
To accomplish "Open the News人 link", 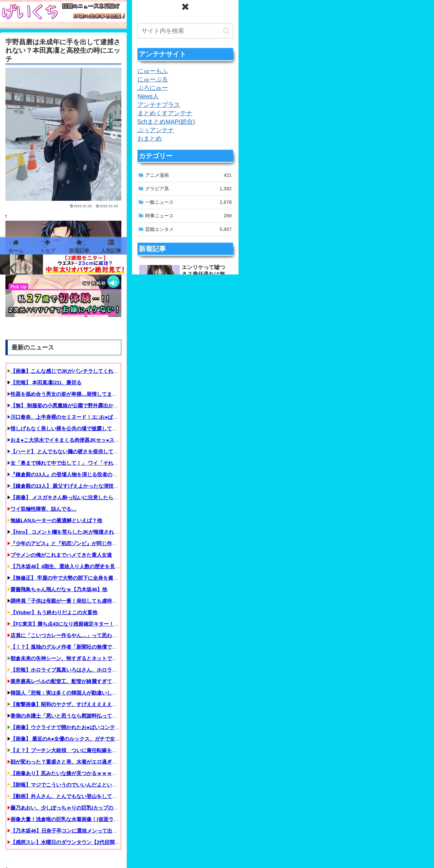I will pos(148,96).
